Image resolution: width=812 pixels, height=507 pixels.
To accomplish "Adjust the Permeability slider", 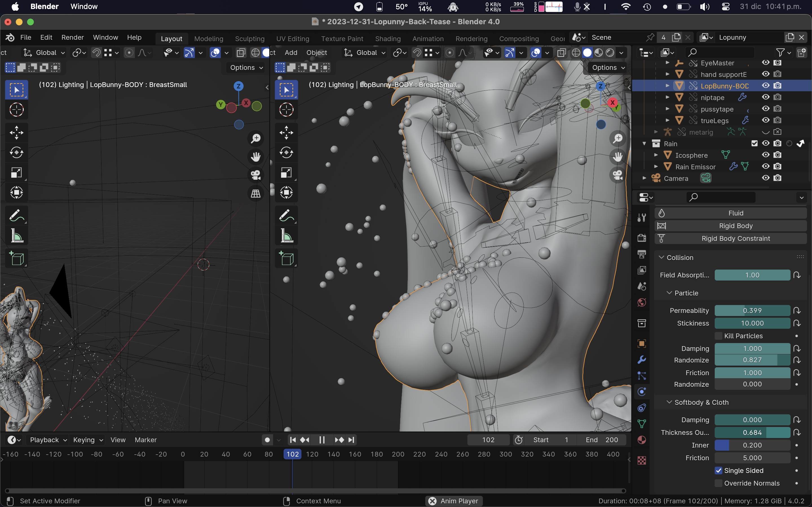I will point(752,310).
